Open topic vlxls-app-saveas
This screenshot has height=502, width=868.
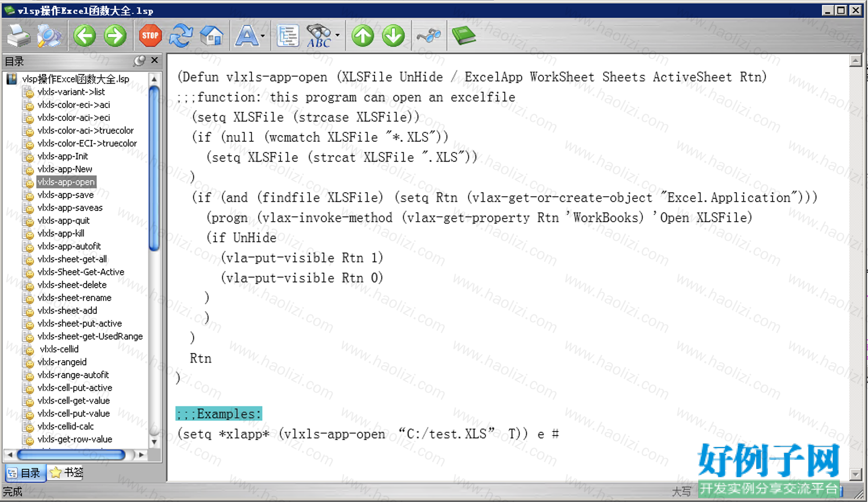[70, 208]
